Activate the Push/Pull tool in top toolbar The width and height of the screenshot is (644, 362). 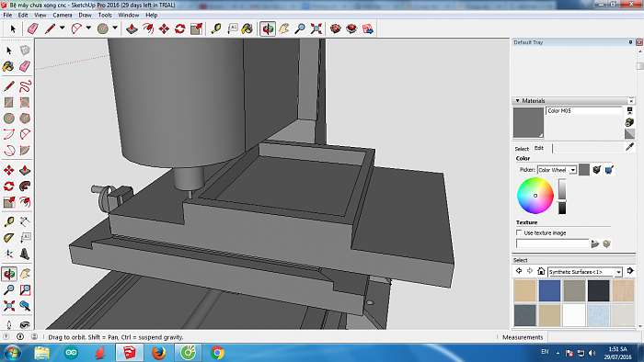click(x=132, y=28)
